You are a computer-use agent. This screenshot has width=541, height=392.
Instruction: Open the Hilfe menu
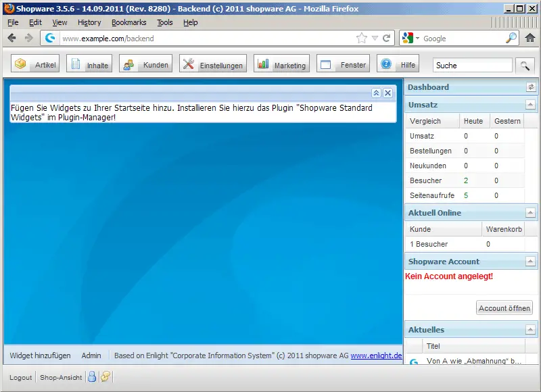(398, 64)
